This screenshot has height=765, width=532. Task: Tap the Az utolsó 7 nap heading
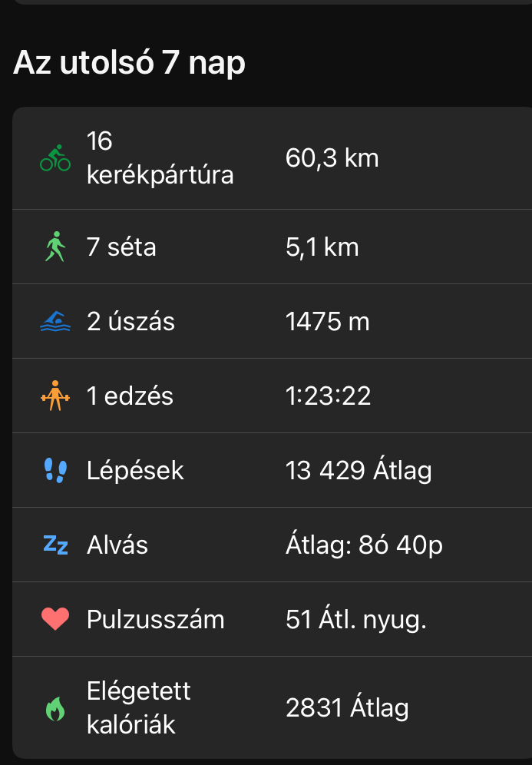pos(129,62)
